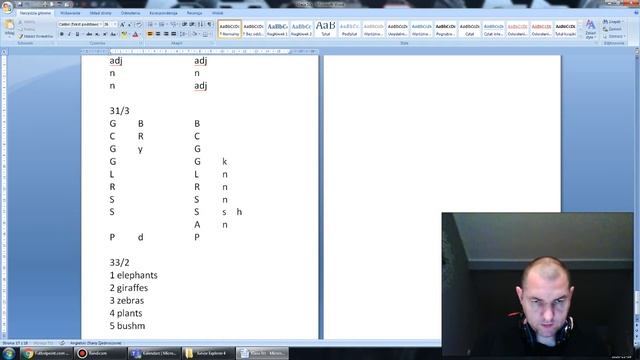
Task: Switch to the Wstawianie ribbon tab
Action: [70, 13]
